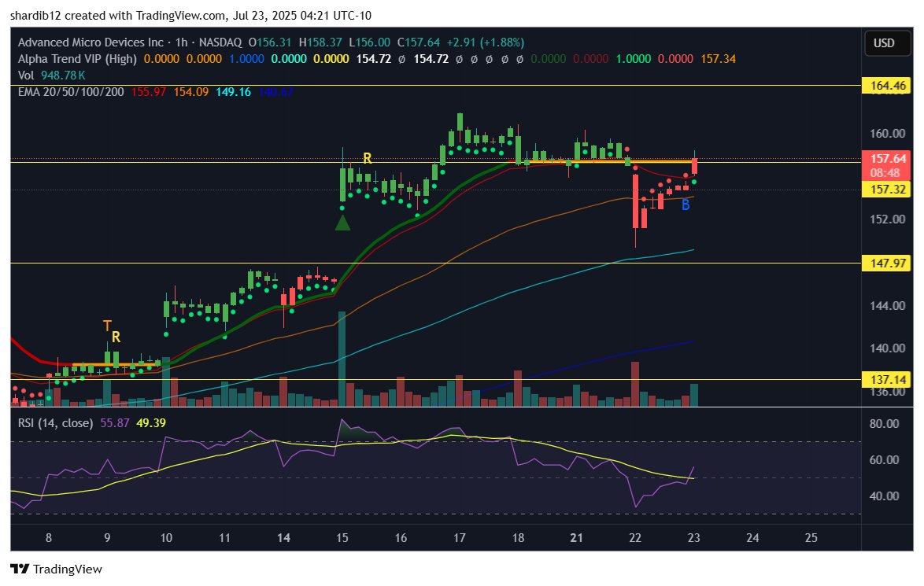
Task: Click the high price H158.37
Action: [320, 42]
